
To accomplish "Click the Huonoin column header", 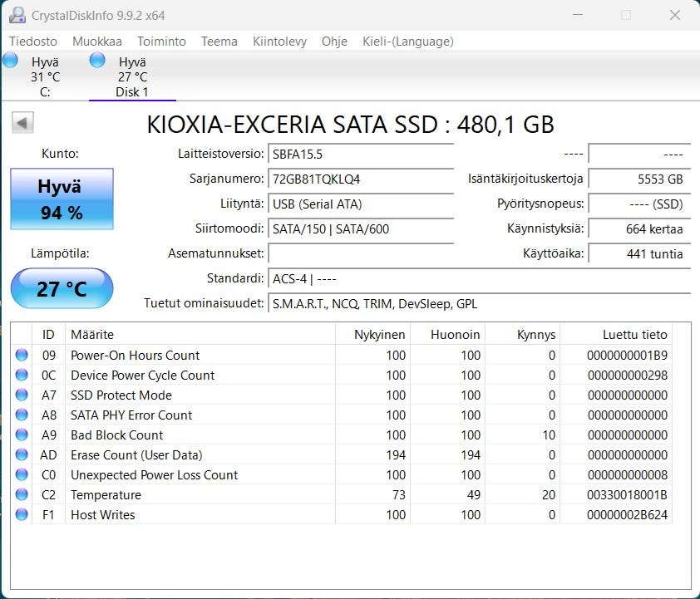I will pyautogui.click(x=448, y=335).
